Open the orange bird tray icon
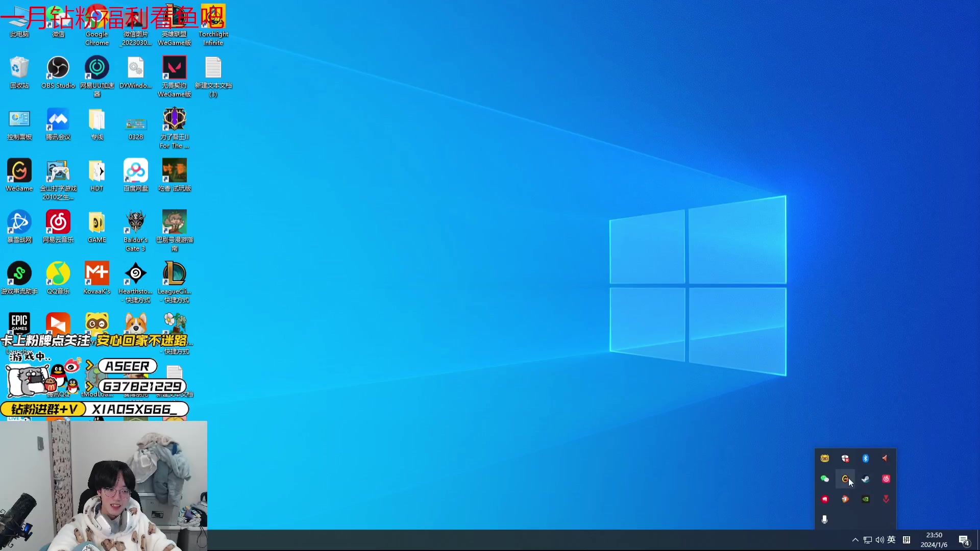 (845, 499)
